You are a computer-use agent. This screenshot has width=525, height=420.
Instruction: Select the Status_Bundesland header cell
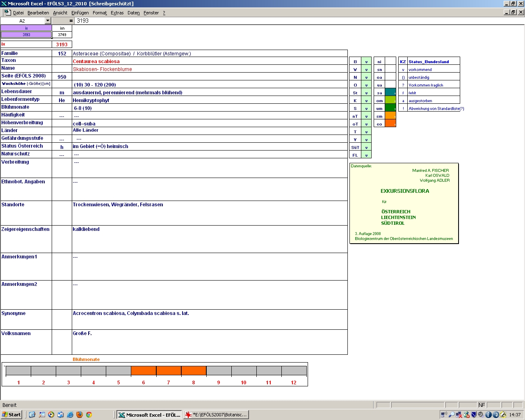[x=434, y=62]
